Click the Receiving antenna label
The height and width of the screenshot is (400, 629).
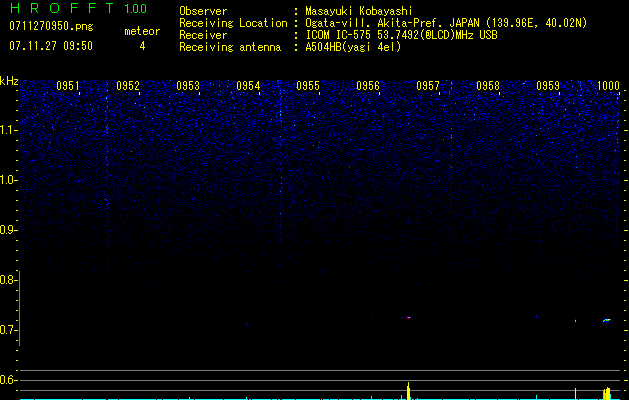tap(230, 47)
